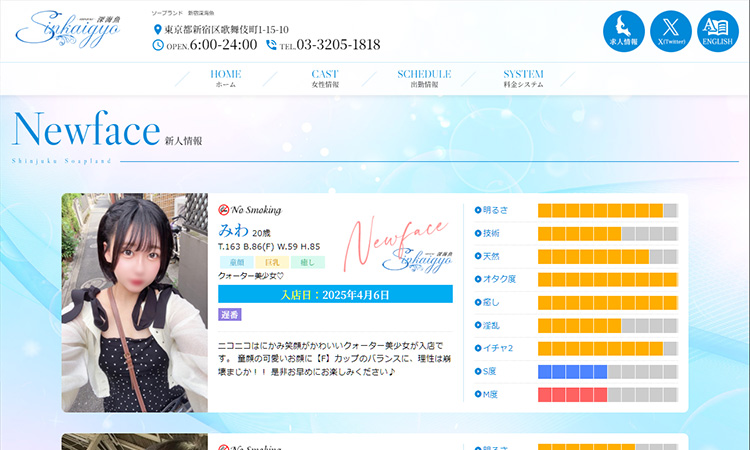
Task: Click the address 東京都新宿区歌舞伎町1-15-10
Action: (227, 30)
